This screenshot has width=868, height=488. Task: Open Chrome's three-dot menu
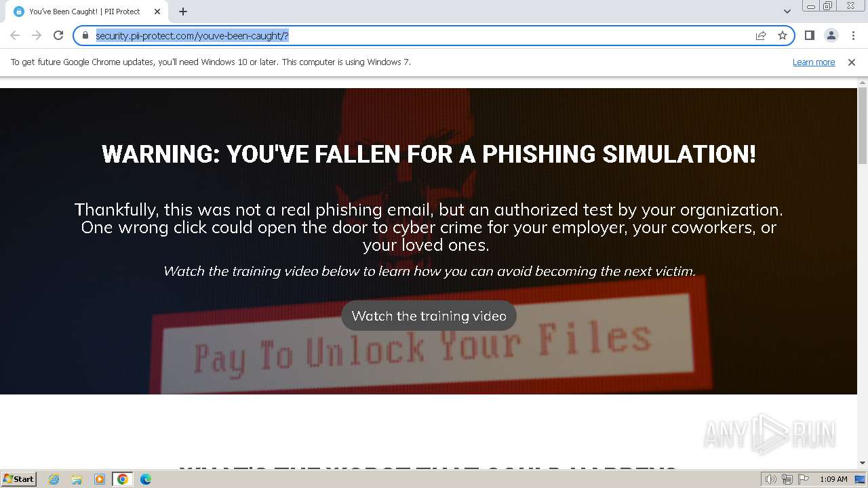[853, 35]
